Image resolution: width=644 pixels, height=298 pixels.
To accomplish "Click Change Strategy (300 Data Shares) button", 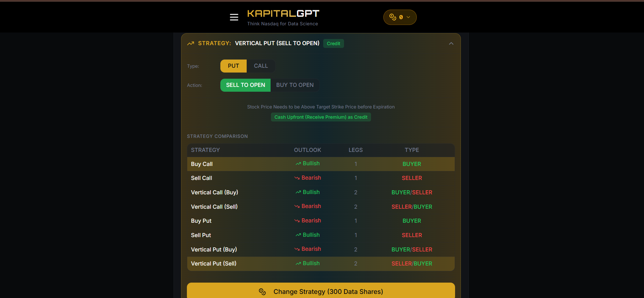I will pos(321,291).
